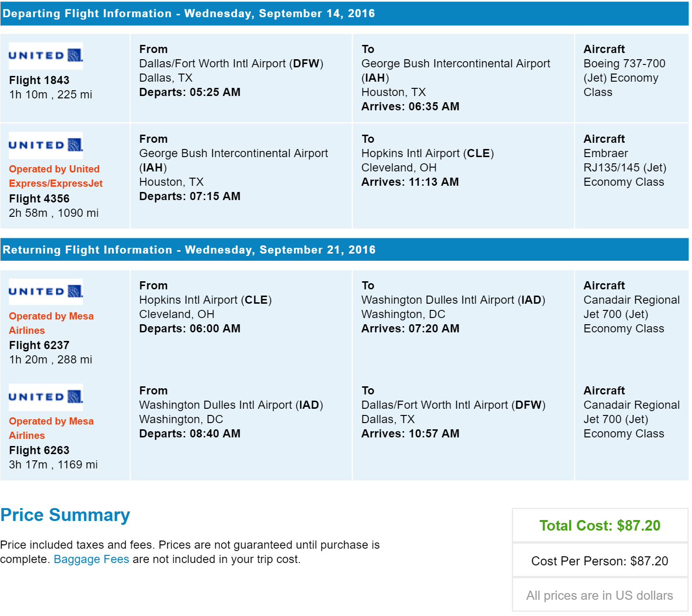692x616 pixels.
Task: Click the All prices in US dollars note
Action: pos(600,595)
